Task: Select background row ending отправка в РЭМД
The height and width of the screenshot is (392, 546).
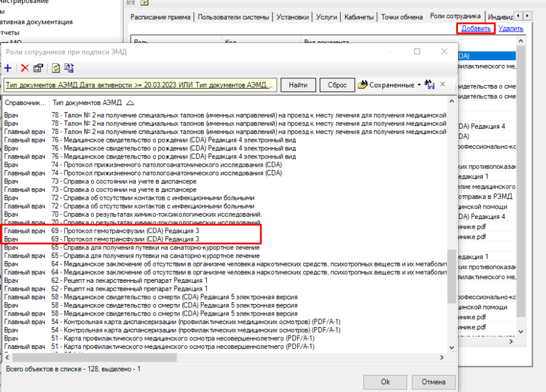Action: point(486,197)
